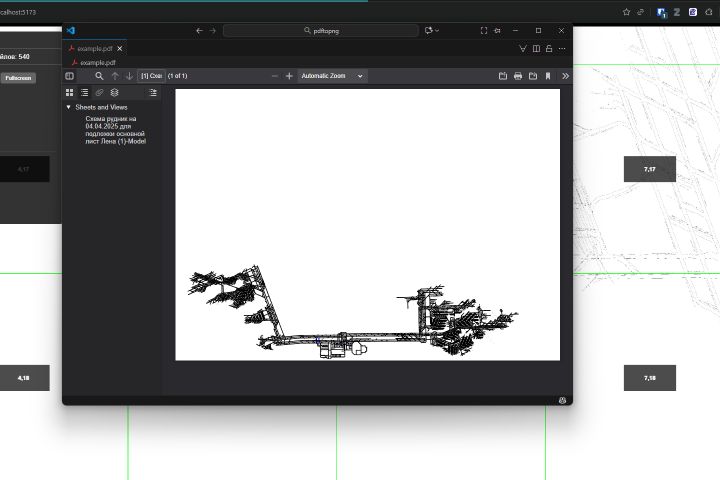Bookmark this page with the star icon
This screenshot has width=720, height=480.
[x=626, y=12]
